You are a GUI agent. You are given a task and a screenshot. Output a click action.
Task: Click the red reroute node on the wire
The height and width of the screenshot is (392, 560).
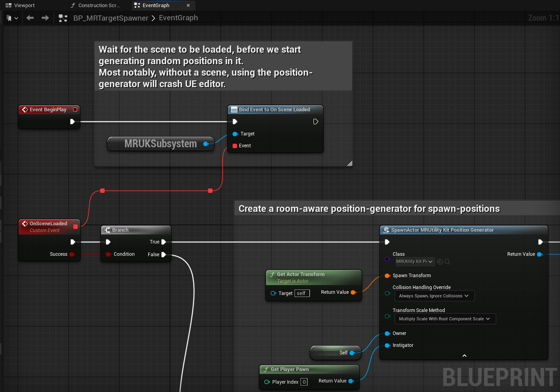102,191
